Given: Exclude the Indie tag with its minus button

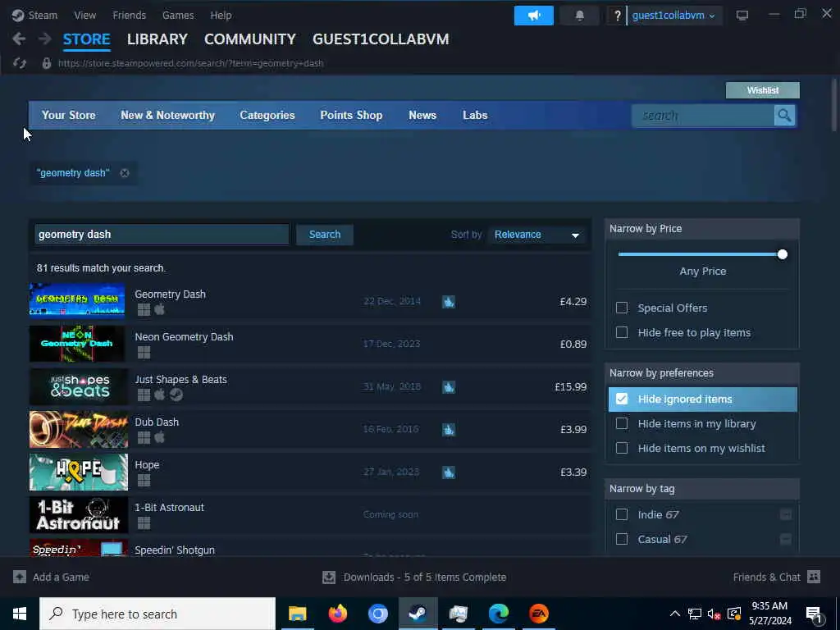Looking at the screenshot, I should pyautogui.click(x=785, y=515).
